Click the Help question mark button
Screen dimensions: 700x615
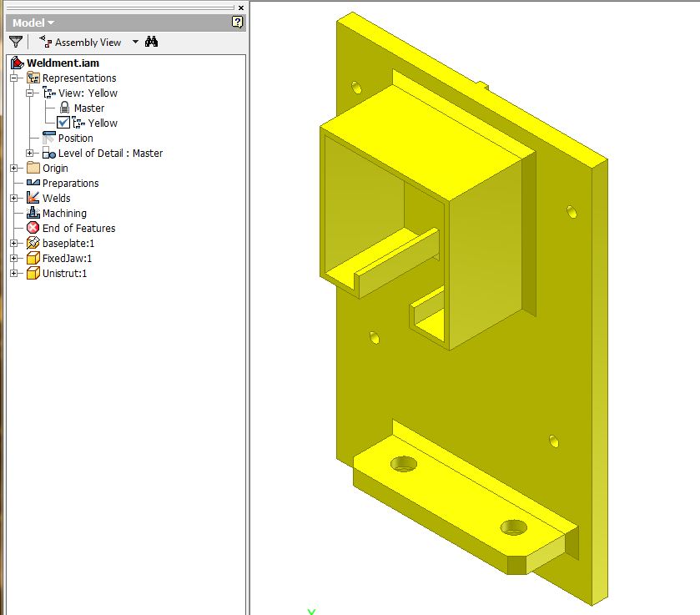point(239,23)
